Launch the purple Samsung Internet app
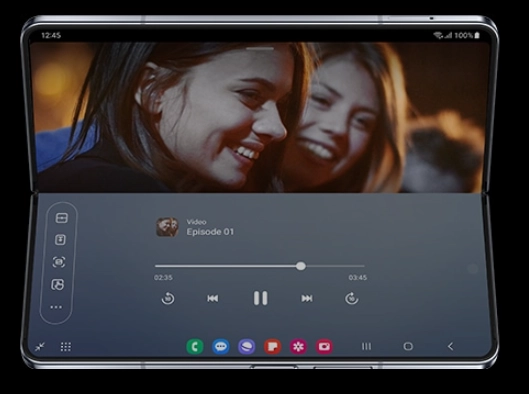Screen dimensions: 529x394 pyautogui.click(x=247, y=346)
